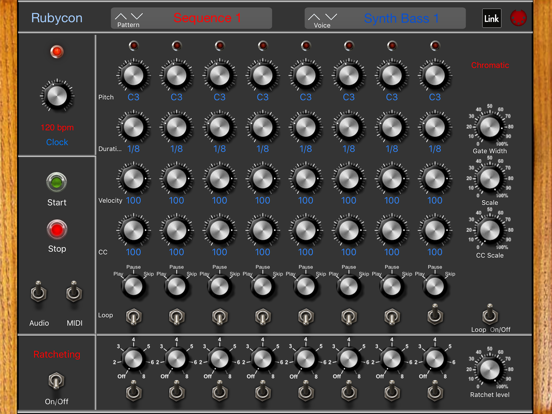Toggle the Ratcheting On/Off switch
The height and width of the screenshot is (414, 552).
click(x=56, y=381)
